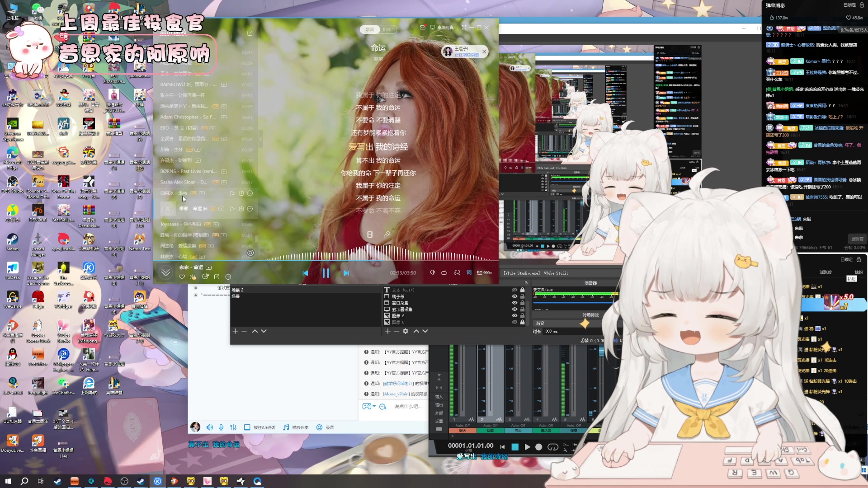Like the current song with heart icon
The image size is (868, 488).
pos(182,277)
